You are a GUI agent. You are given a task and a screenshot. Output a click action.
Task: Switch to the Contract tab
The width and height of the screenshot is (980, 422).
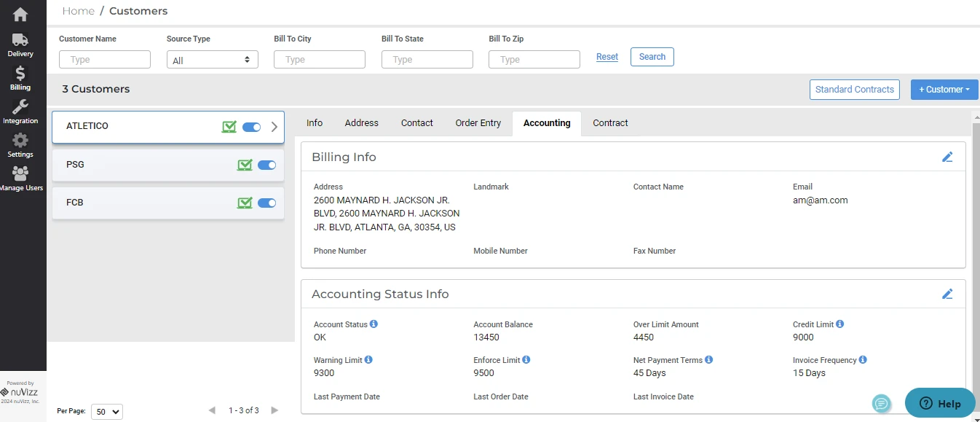[x=610, y=123]
